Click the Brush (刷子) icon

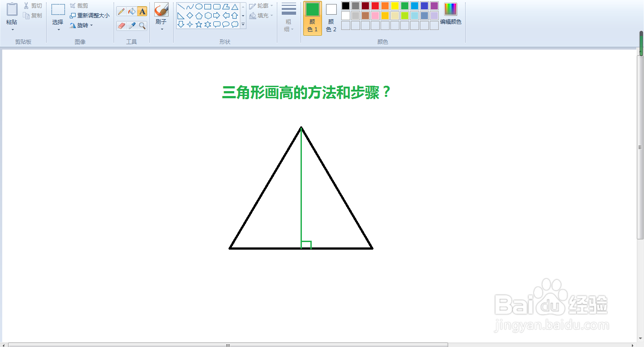[x=161, y=10]
